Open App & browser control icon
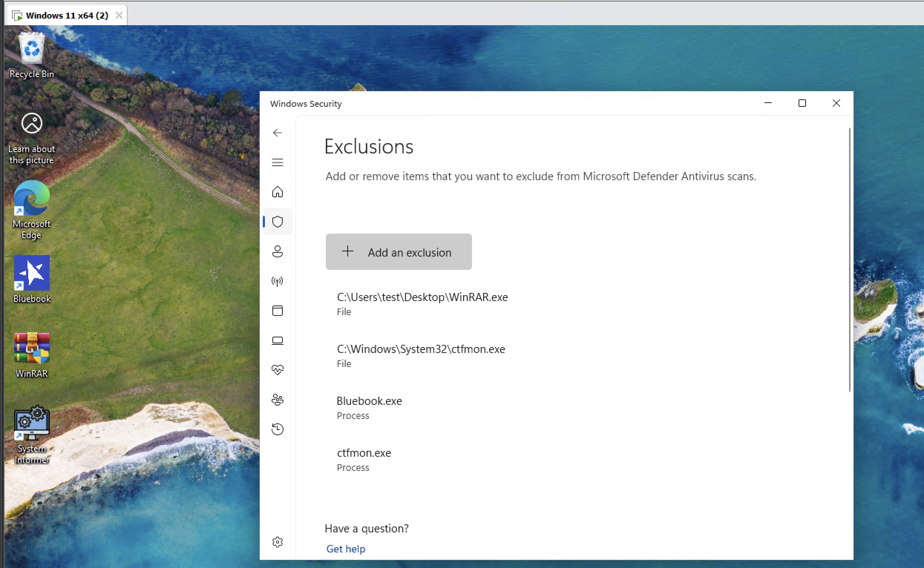The height and width of the screenshot is (568, 924). coord(278,311)
